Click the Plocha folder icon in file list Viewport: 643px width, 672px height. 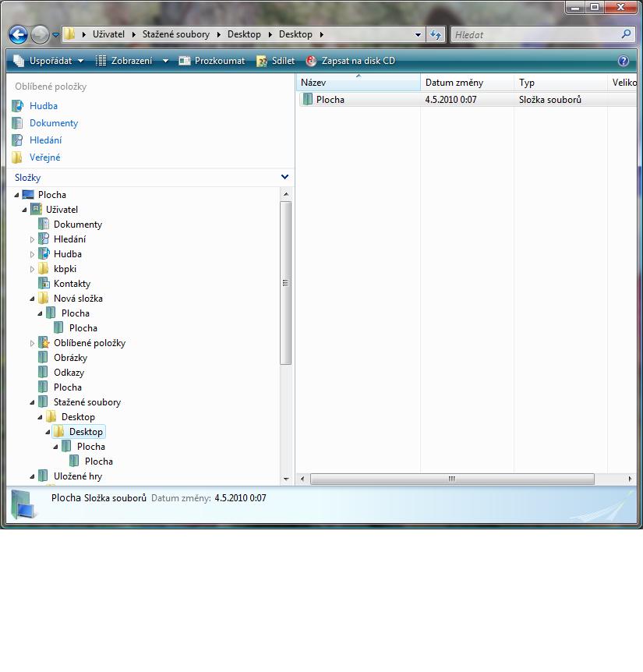click(x=307, y=100)
